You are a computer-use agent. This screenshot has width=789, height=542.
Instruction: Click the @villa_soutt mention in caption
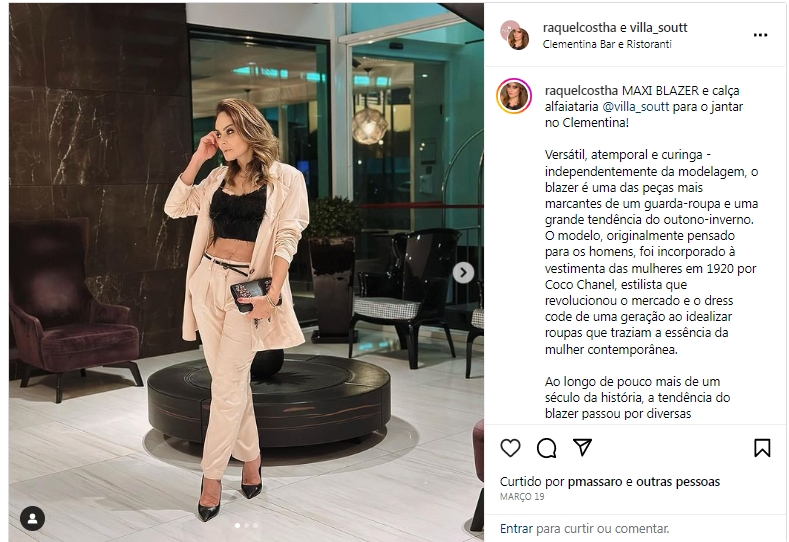(636, 107)
